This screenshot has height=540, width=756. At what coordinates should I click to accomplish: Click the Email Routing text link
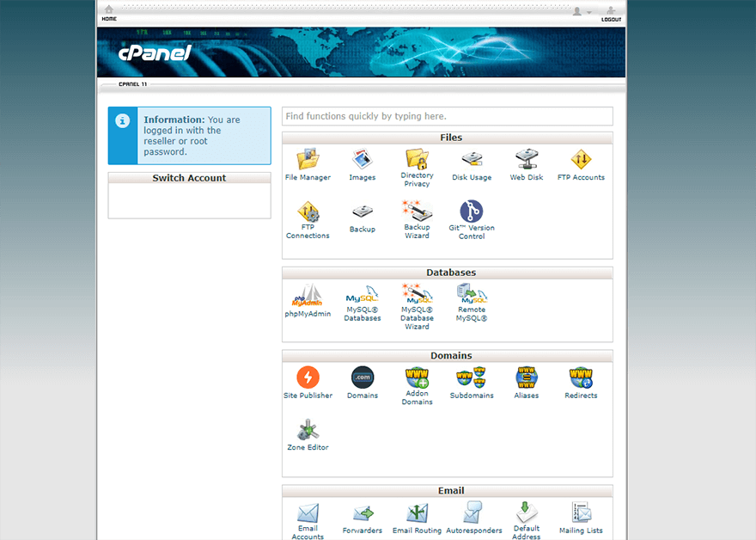click(417, 531)
